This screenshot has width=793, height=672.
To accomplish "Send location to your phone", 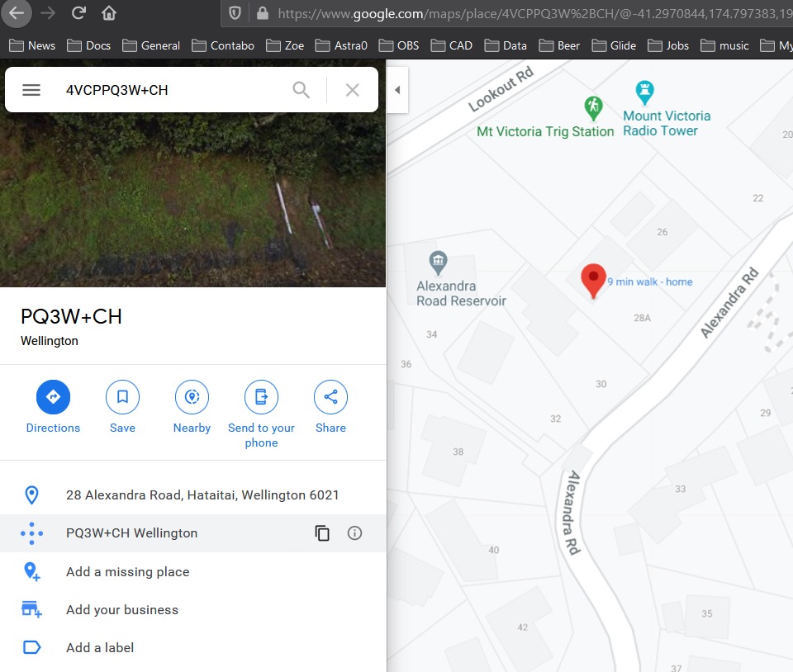I will coord(261,398).
